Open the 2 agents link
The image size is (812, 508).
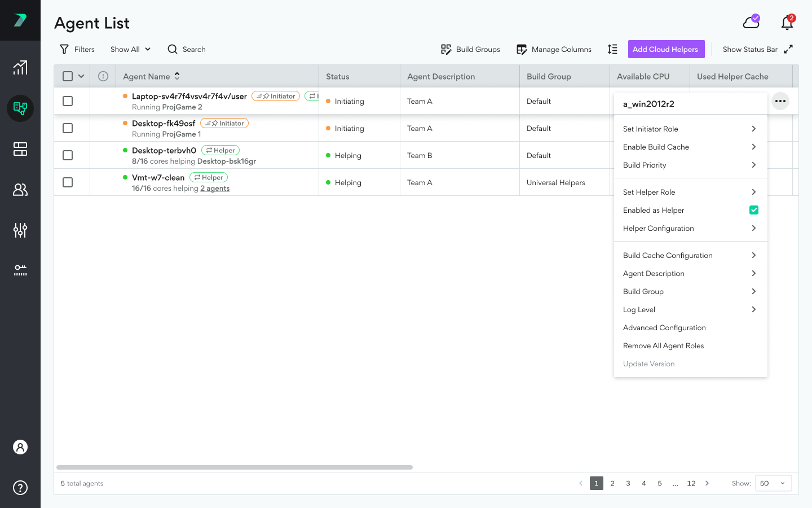tap(215, 189)
